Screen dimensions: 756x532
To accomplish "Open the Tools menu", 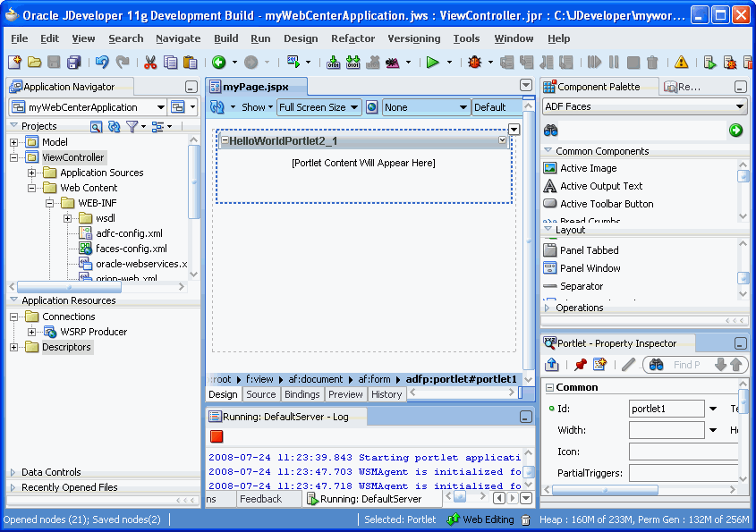I will tap(466, 38).
